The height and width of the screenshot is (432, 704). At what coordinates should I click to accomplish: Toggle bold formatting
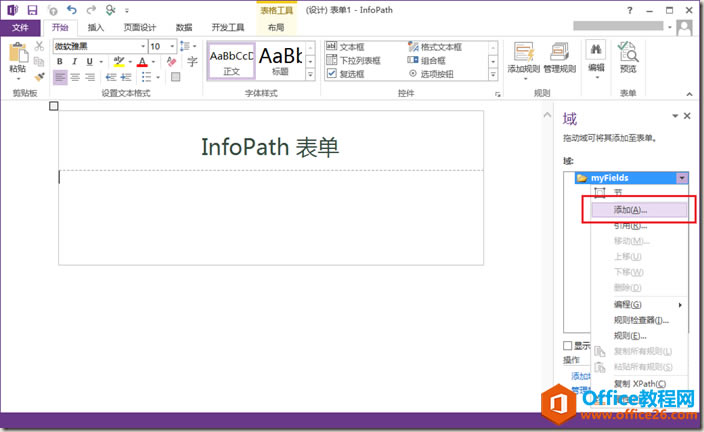click(x=61, y=62)
